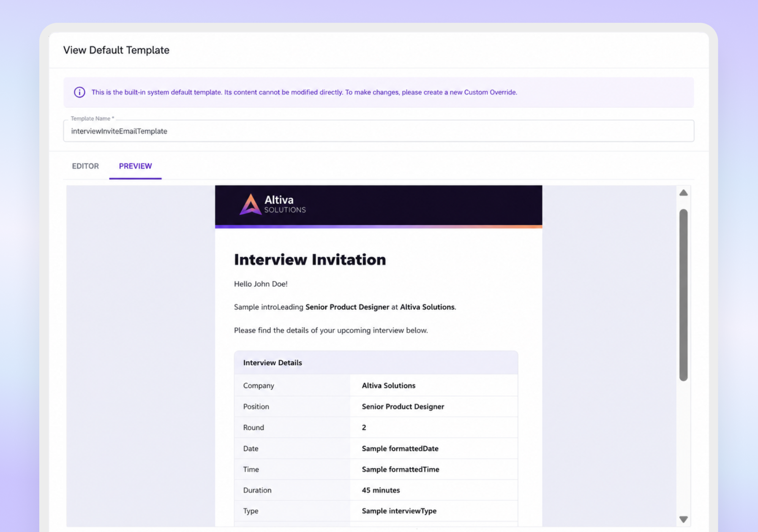Click the "Template Name *" field label

tap(93, 119)
